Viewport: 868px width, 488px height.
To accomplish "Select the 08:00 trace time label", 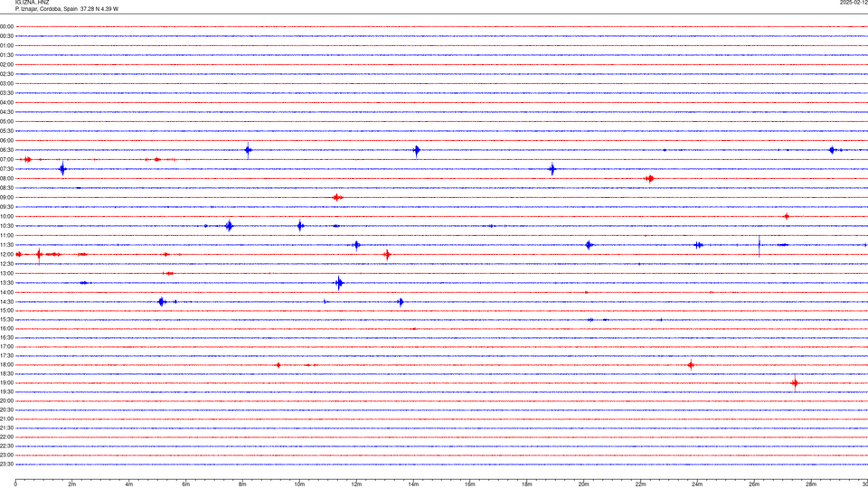I will click(6, 179).
